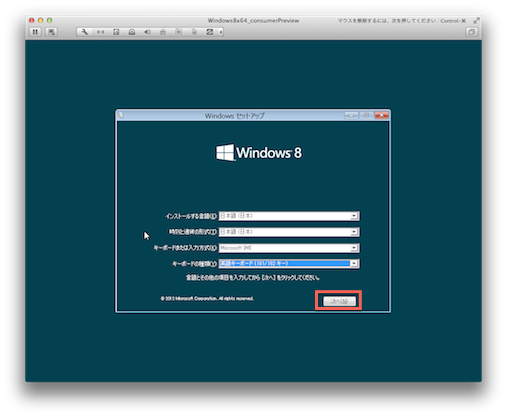
Task: Click the printer icon in the toolbar
Action: point(163,32)
